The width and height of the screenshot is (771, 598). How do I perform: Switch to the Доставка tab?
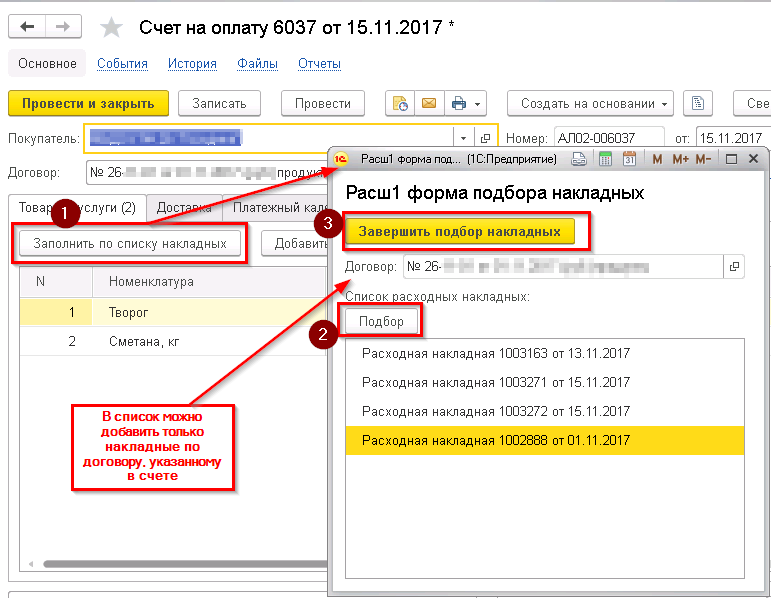(x=183, y=208)
